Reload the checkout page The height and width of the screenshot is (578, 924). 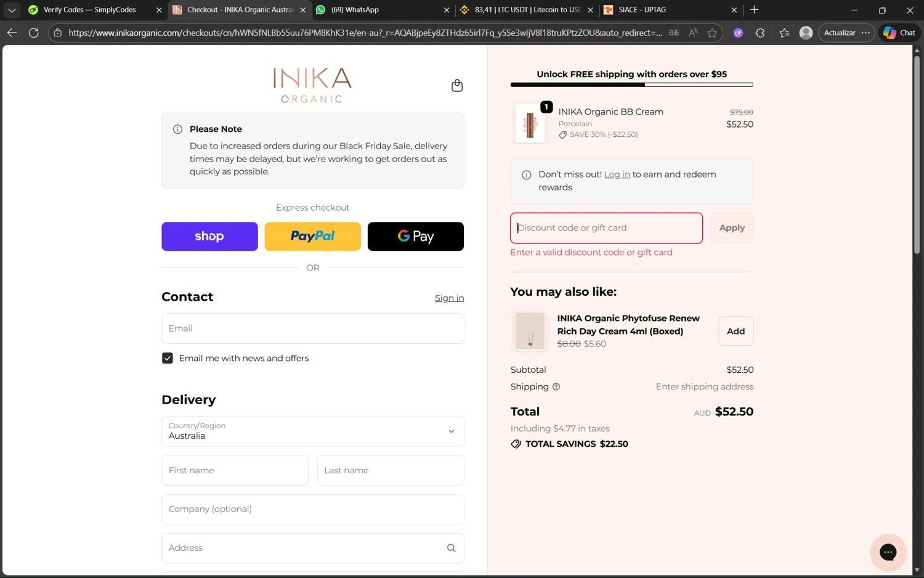[x=34, y=33]
